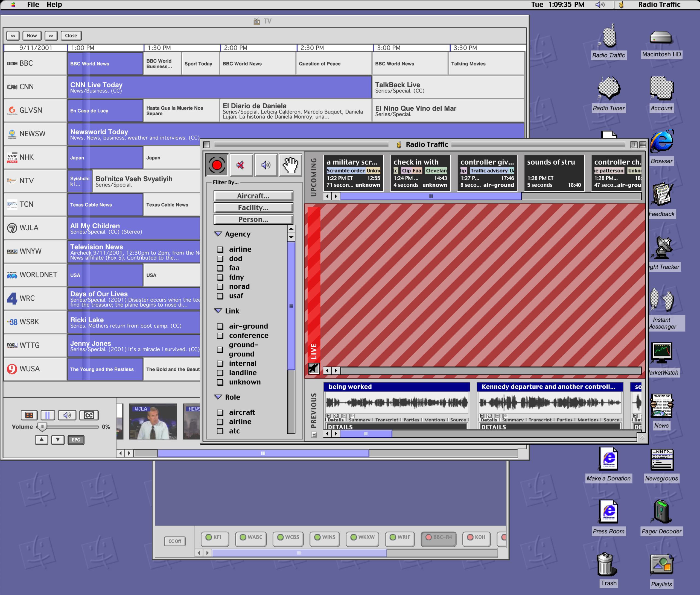Open Transcript tab in Kennedy departure clip
Viewport: 700px width, 595px height.
coord(540,420)
